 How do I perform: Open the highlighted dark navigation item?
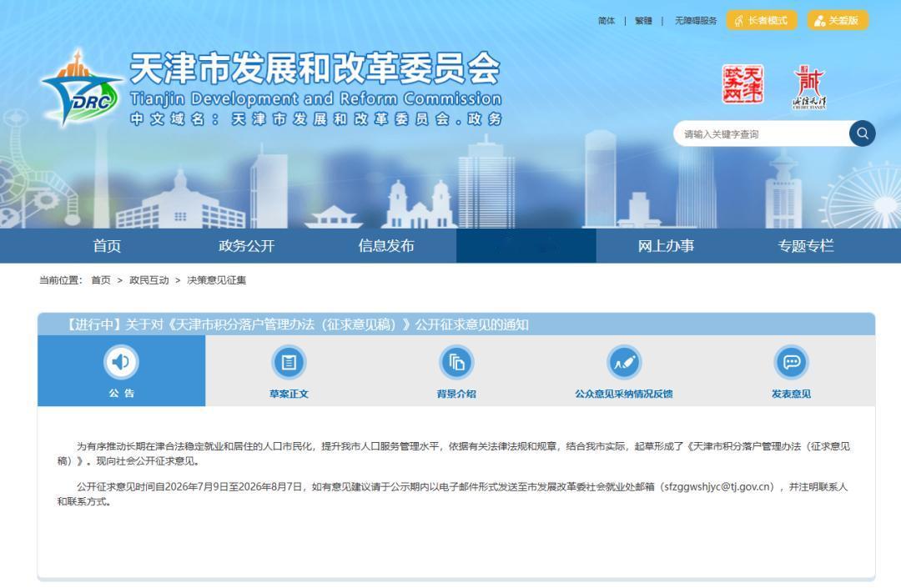[x=526, y=246]
